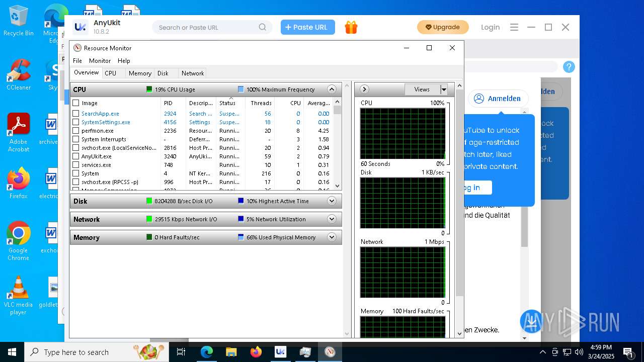Click the Anmelden button
The width and height of the screenshot is (644, 362).
coord(498,99)
